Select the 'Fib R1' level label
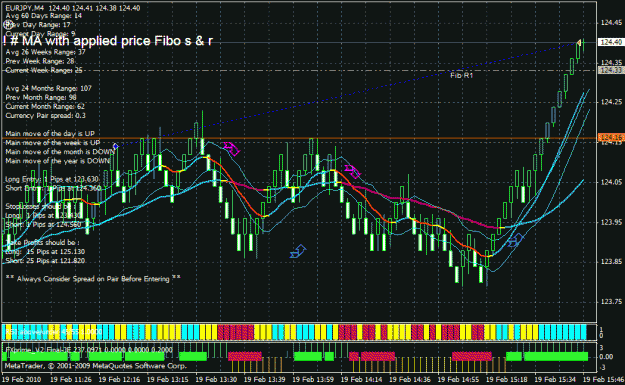Viewport: 625px width, 385px height. tap(462, 75)
